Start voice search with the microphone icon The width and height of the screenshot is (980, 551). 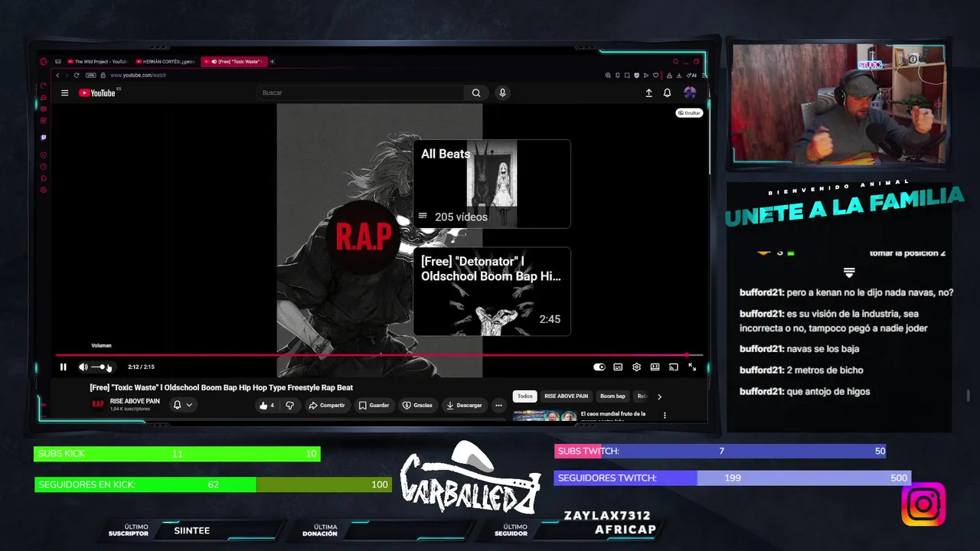coord(502,93)
